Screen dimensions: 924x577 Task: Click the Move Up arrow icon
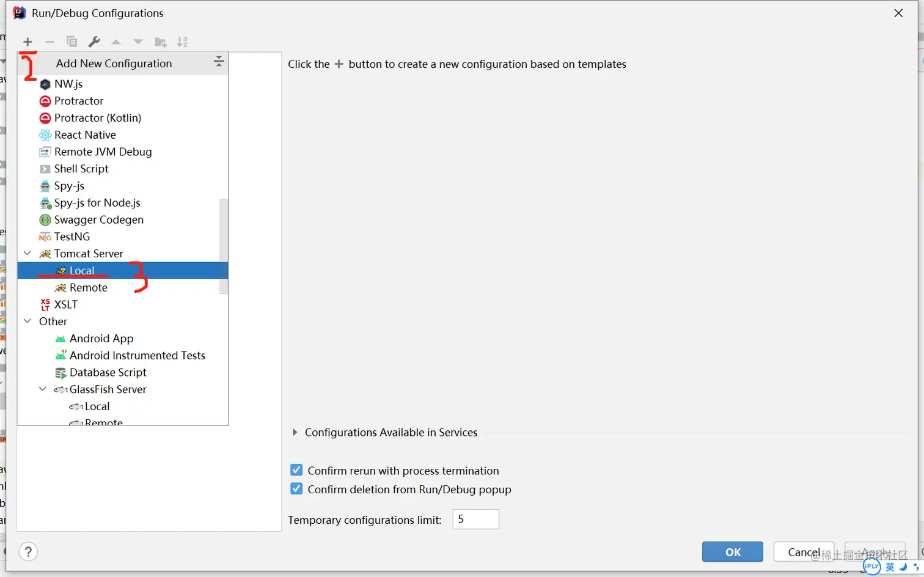(116, 42)
